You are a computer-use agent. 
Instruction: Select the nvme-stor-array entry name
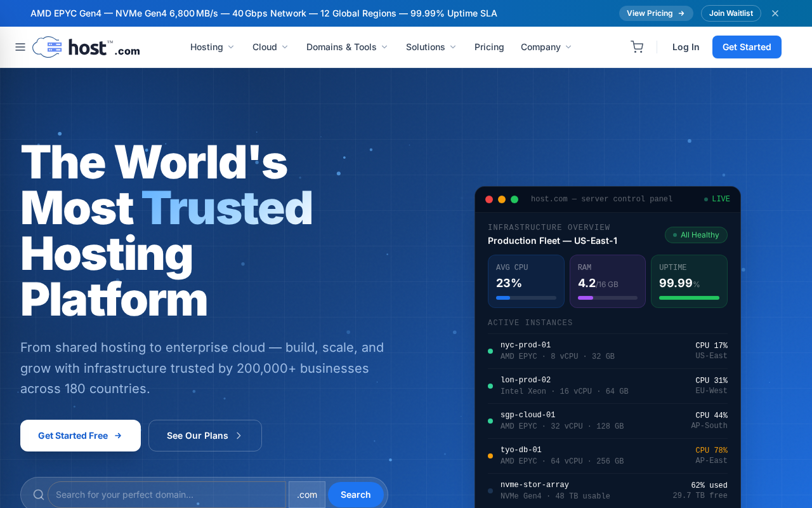point(535,485)
